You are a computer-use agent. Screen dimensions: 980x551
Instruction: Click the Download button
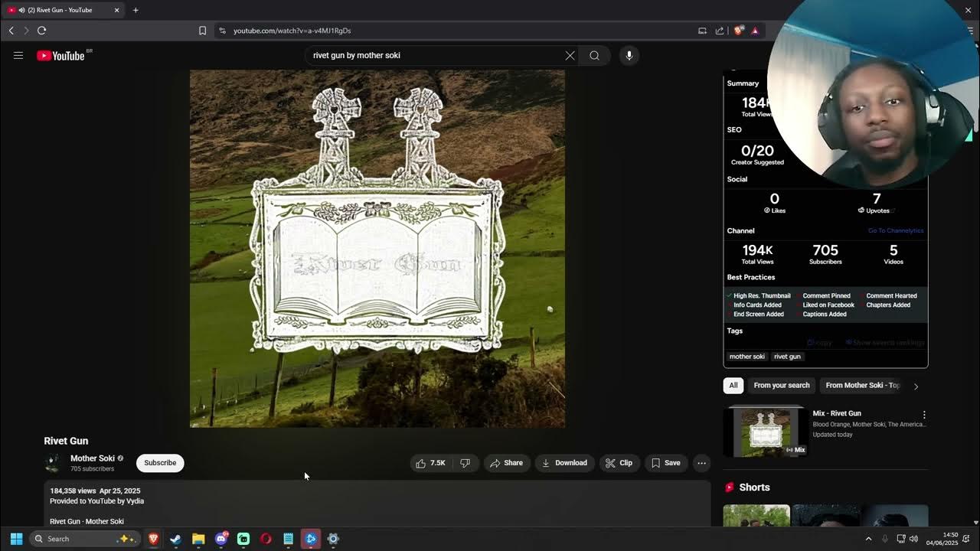click(564, 463)
